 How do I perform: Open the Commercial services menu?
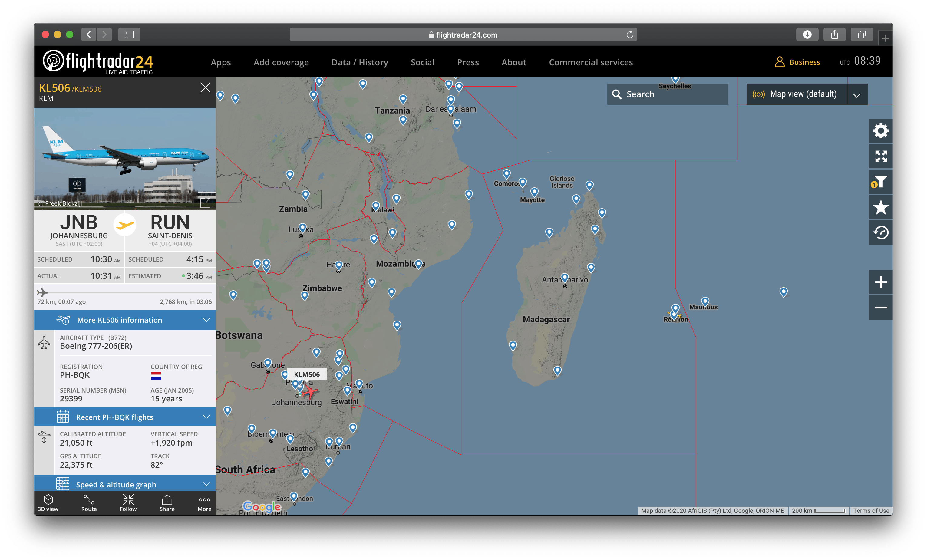click(x=590, y=62)
